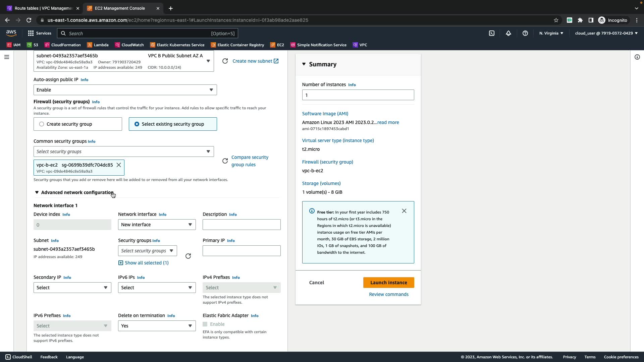Dismiss the Free tier info box
Image resolution: width=644 pixels, height=362 pixels.
404,211
